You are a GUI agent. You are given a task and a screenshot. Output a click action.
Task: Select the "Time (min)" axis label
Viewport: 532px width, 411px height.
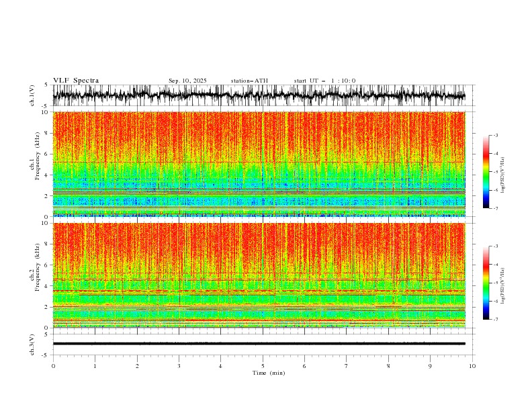[269, 373]
